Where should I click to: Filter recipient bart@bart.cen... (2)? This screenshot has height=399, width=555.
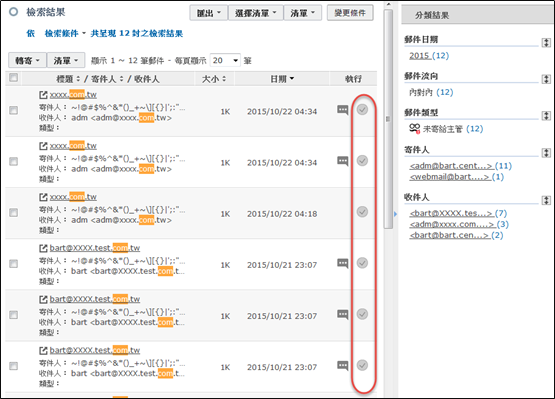(x=456, y=235)
